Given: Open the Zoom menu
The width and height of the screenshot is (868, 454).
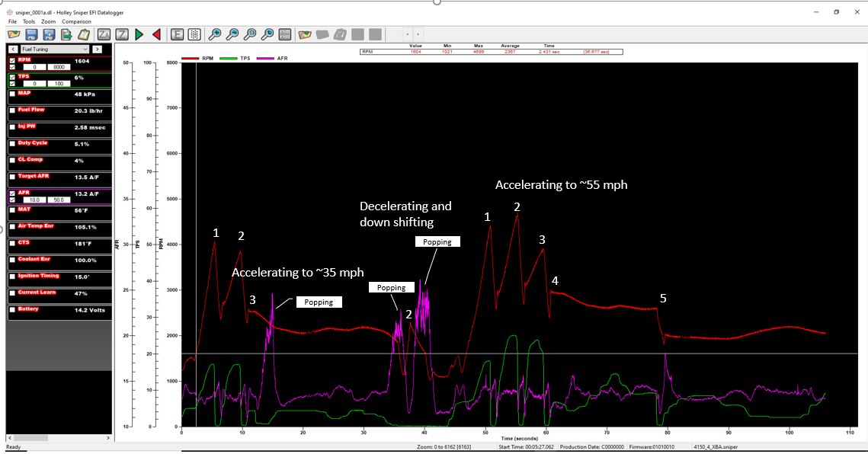Looking at the screenshot, I should click(x=48, y=21).
